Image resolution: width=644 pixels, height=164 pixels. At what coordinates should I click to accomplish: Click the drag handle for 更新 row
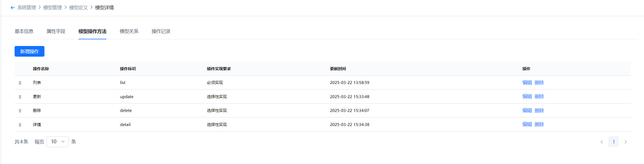(x=20, y=97)
